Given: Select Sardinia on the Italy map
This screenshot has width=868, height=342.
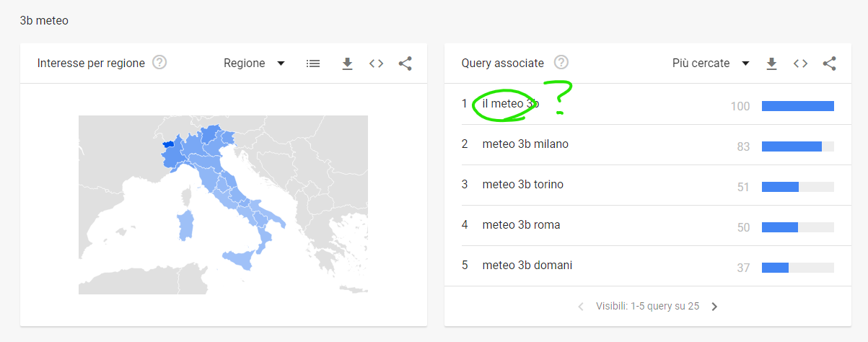Looking at the screenshot, I should pos(185,226).
